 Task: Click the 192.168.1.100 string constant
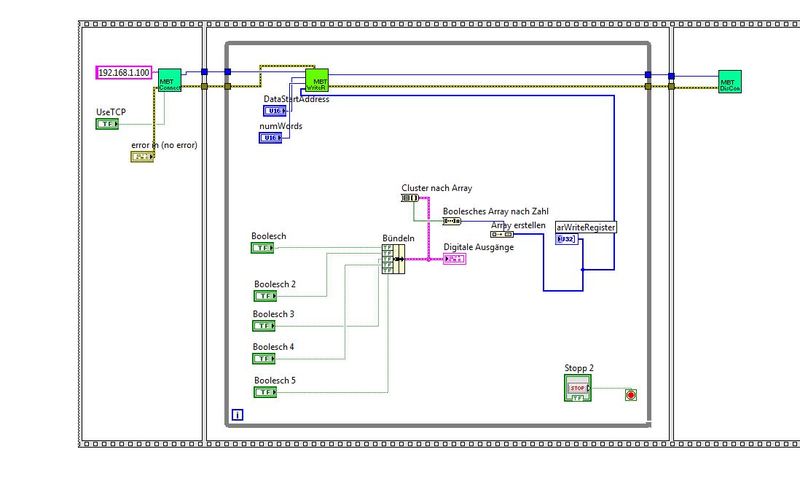click(124, 72)
